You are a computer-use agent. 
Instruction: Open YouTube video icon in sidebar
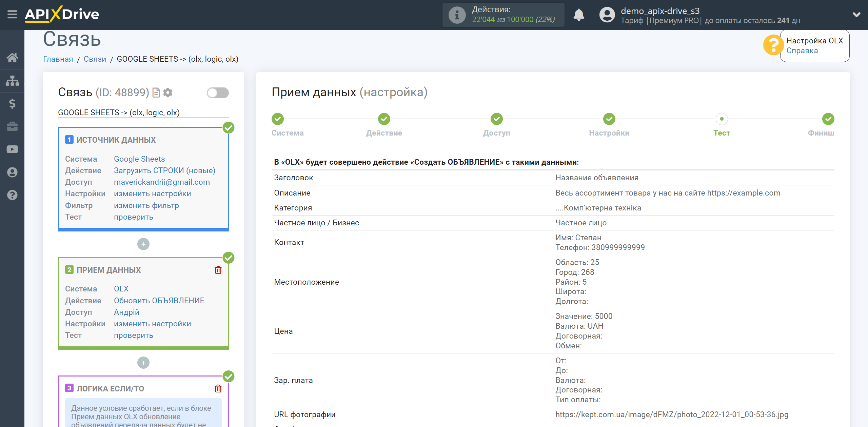(x=12, y=149)
